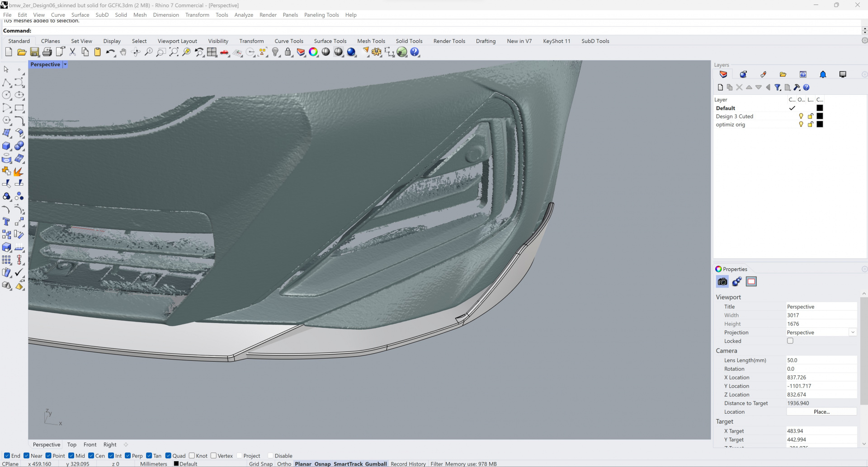Click the optimiz orig layer color swatch

(820, 125)
